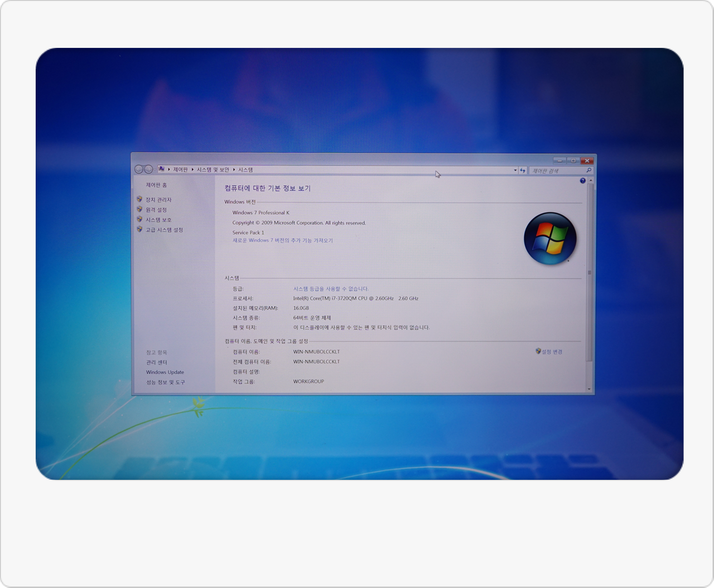The height and width of the screenshot is (588, 714).
Task: Click 시스템 등급을 사용할 수 없습니다 link
Action: (x=331, y=289)
